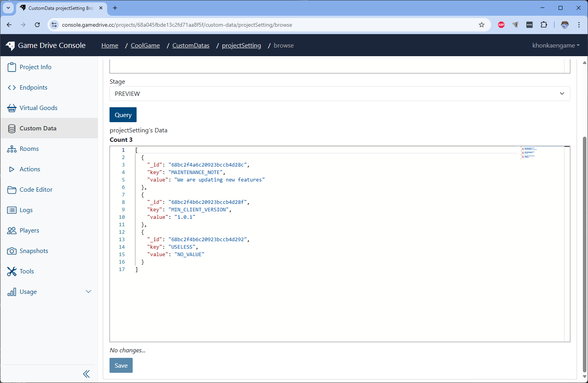Viewport: 588px width, 383px height.
Task: Open khonkaengame account dropdown
Action: tap(555, 46)
